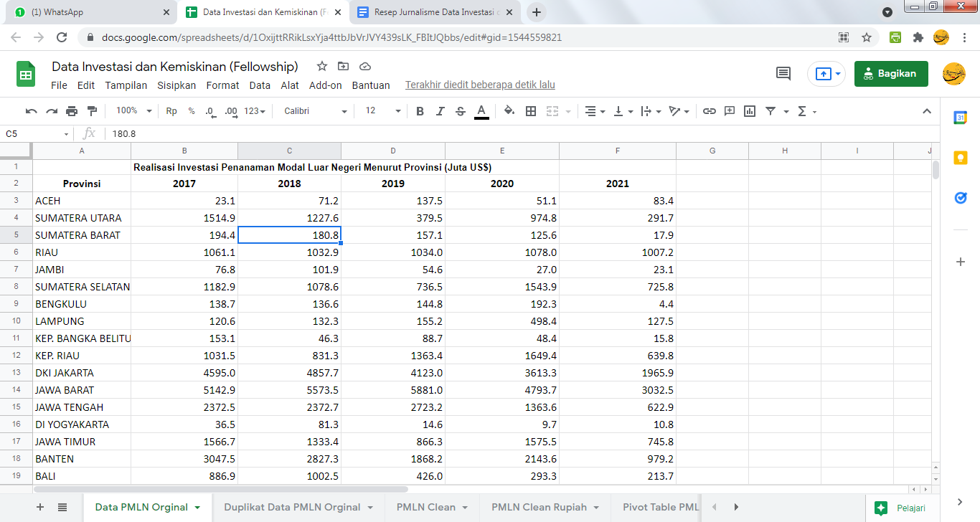Open the Format menu
This screenshot has height=522, width=980.
point(222,85)
